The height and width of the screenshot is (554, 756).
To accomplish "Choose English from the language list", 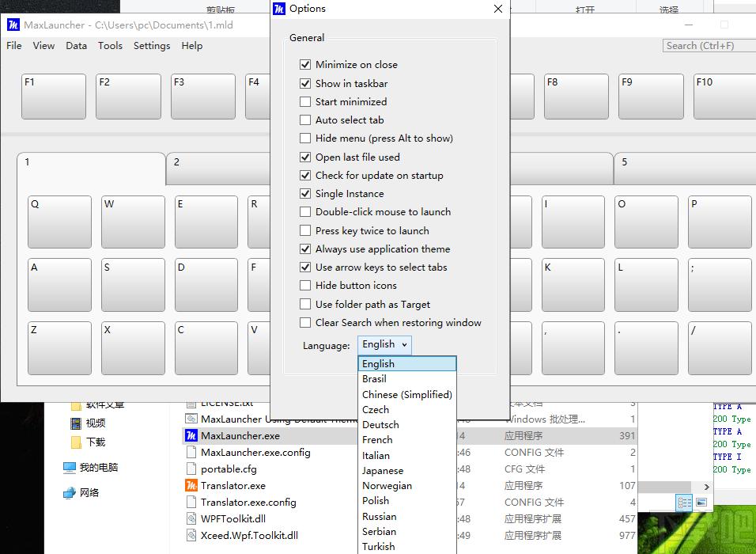I will click(x=407, y=363).
